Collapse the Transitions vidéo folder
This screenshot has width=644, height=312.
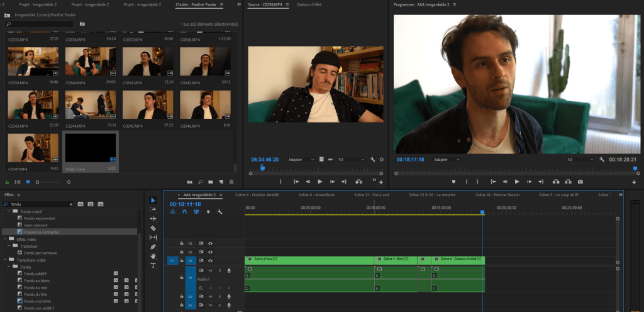(x=5, y=260)
